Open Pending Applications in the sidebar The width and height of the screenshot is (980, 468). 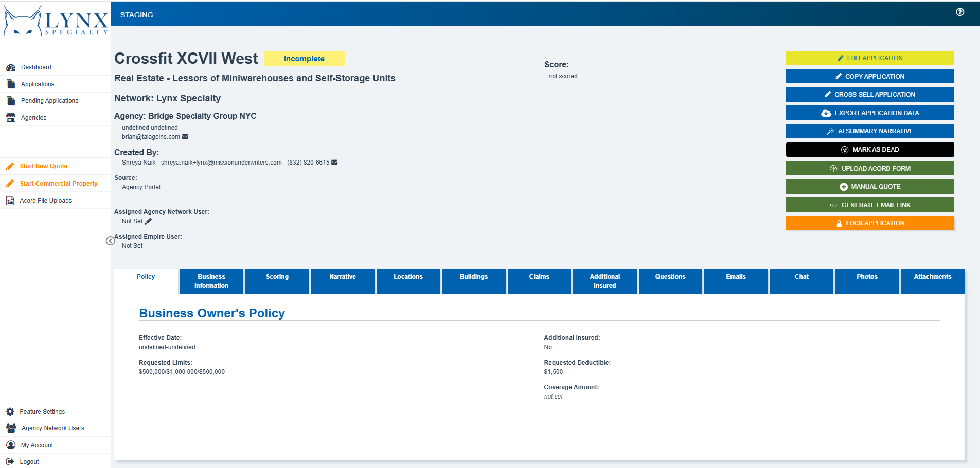tap(49, 101)
